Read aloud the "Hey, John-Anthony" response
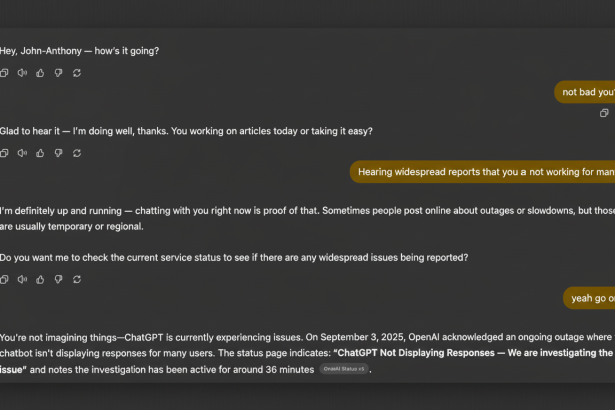The image size is (615, 410). [x=22, y=73]
